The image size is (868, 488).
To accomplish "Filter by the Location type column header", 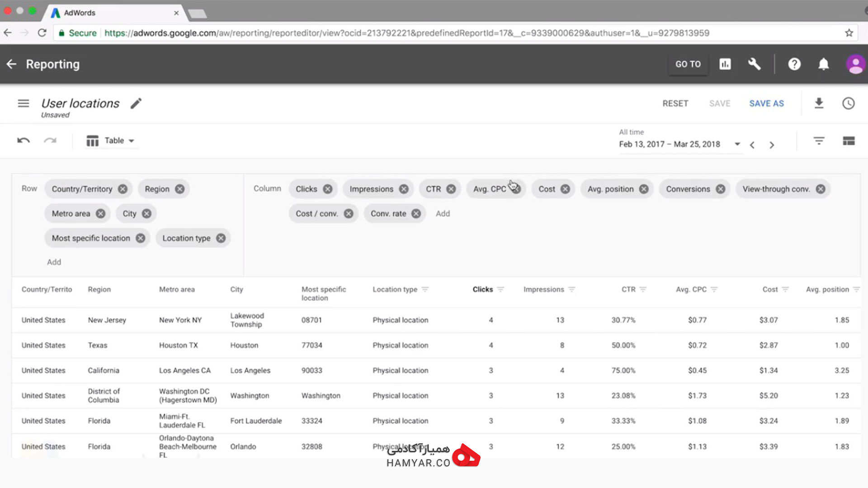I will coord(425,289).
